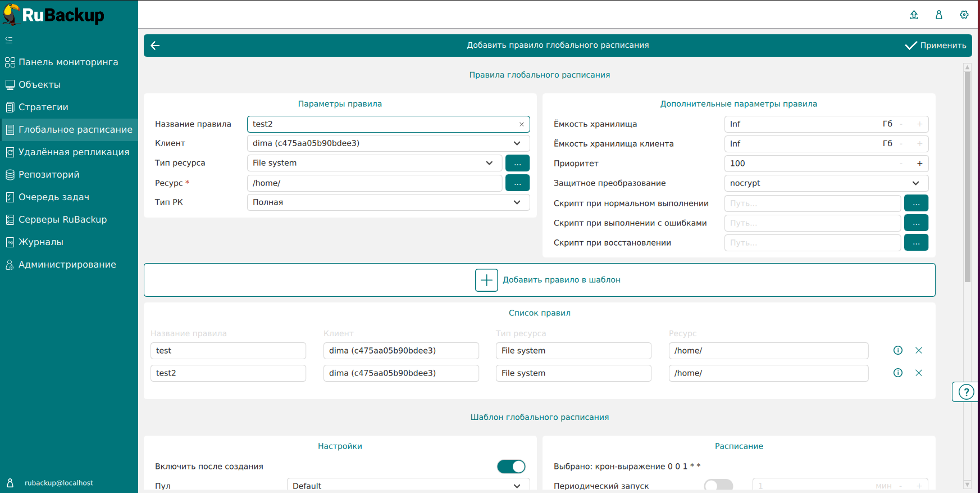Show info for rule test2
Screen dimensions: 980x493
click(898, 373)
